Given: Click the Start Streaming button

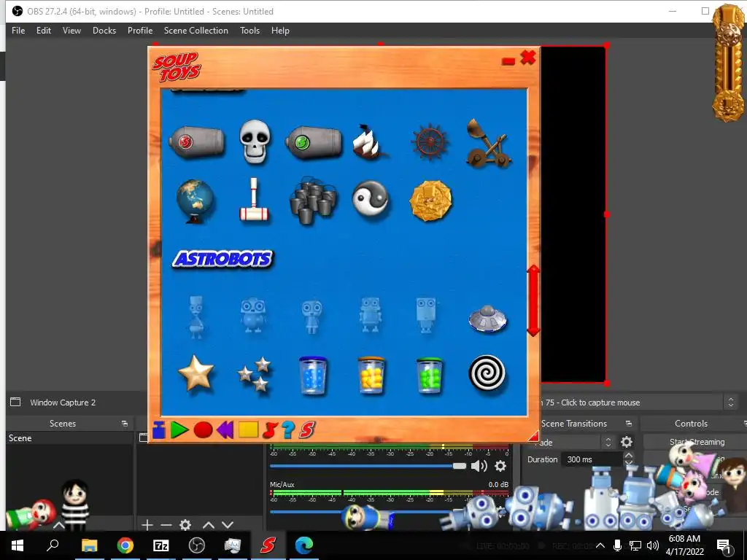Looking at the screenshot, I should 697,442.
